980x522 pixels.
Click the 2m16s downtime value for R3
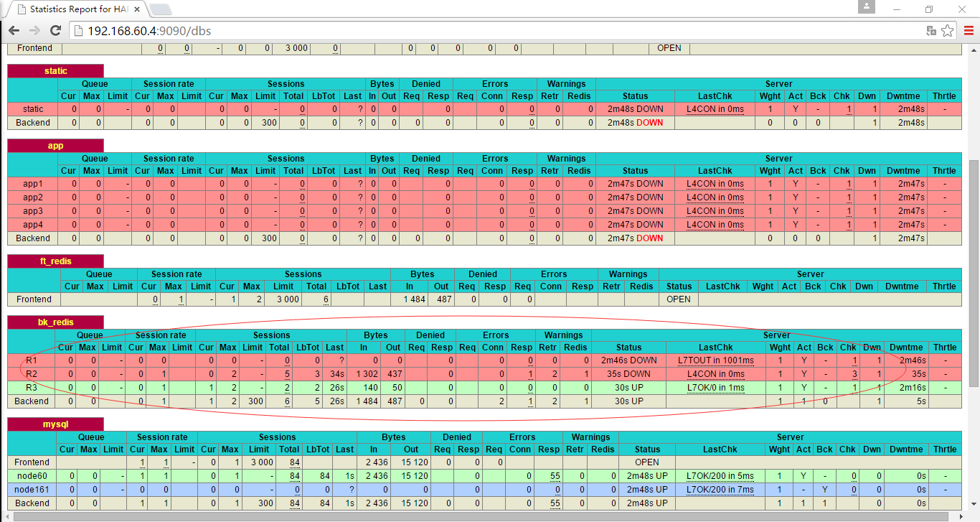[x=913, y=388]
